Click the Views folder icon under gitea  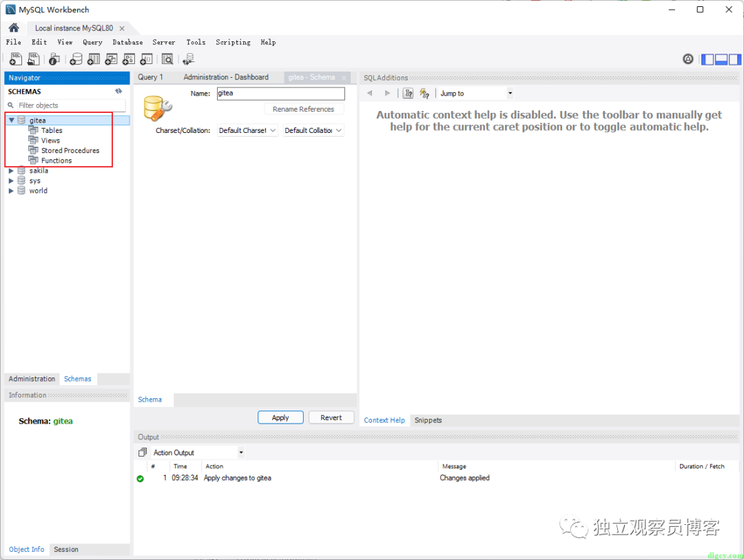(33, 140)
